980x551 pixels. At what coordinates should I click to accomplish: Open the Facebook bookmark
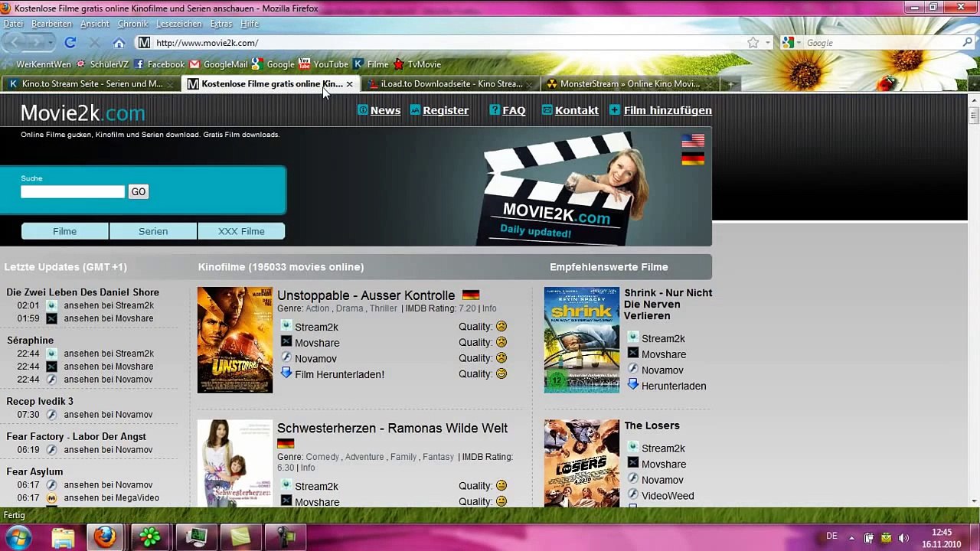pos(159,64)
